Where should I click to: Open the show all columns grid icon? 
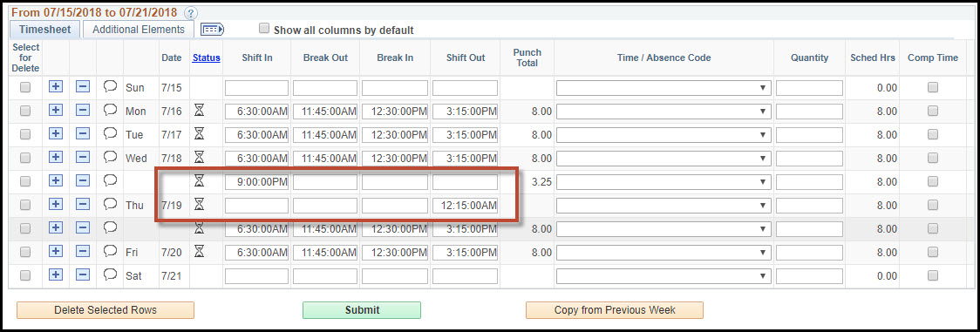click(212, 30)
